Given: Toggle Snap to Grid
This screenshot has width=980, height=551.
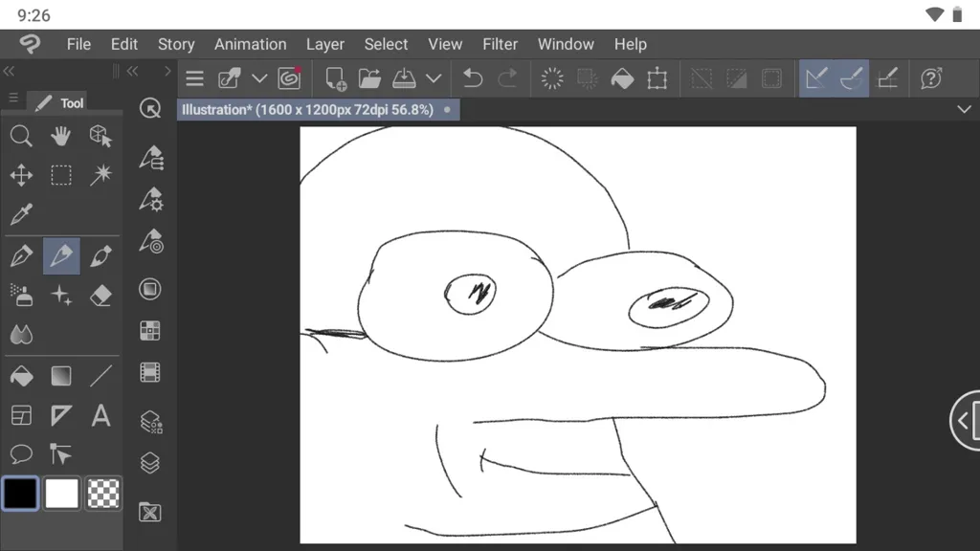Looking at the screenshot, I should 887,78.
